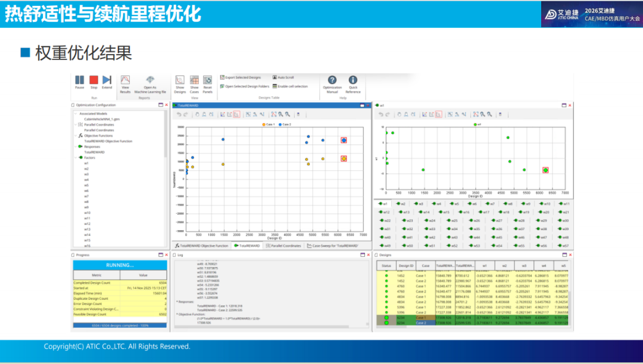
Task: Toggle Case 1 legend entry in TotalREWARD plot
Action: pos(269,124)
